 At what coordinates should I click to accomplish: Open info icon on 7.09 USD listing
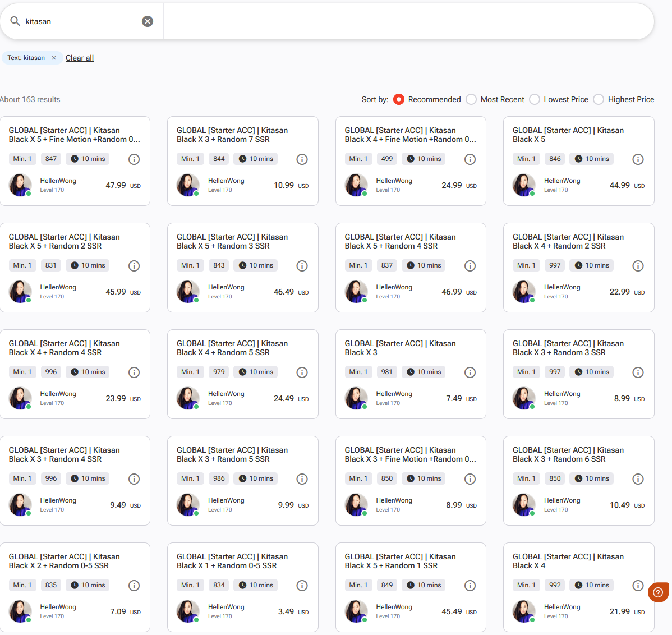pos(134,586)
